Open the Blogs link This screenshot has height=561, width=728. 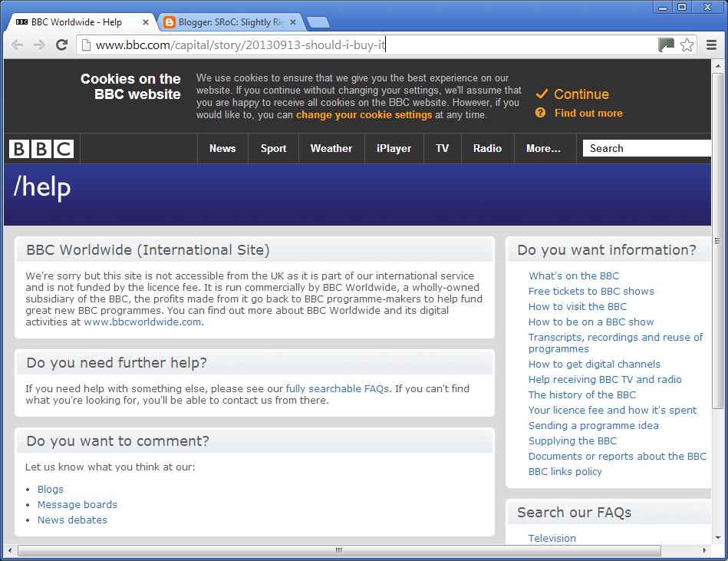pos(51,490)
